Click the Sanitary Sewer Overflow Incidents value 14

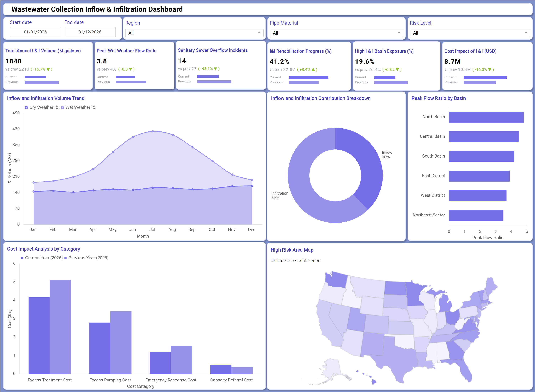click(182, 61)
